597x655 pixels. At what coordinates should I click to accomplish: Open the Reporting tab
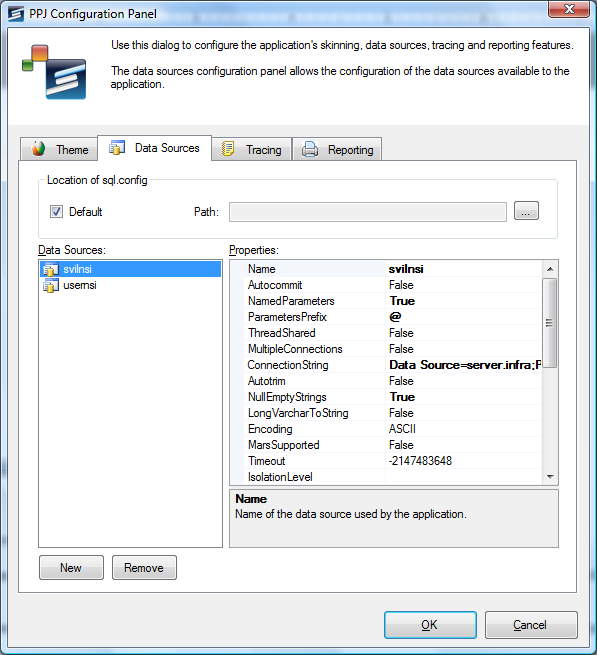(x=337, y=149)
